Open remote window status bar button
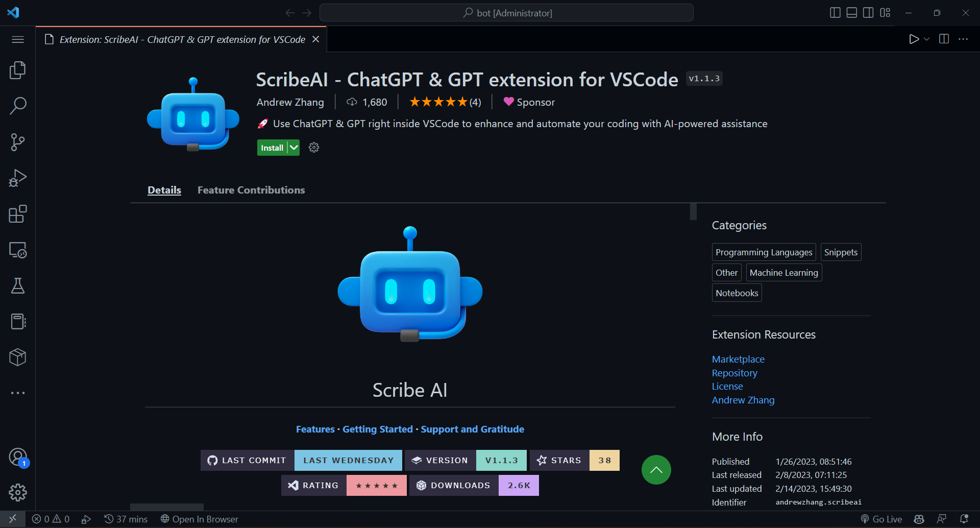 click(x=12, y=519)
